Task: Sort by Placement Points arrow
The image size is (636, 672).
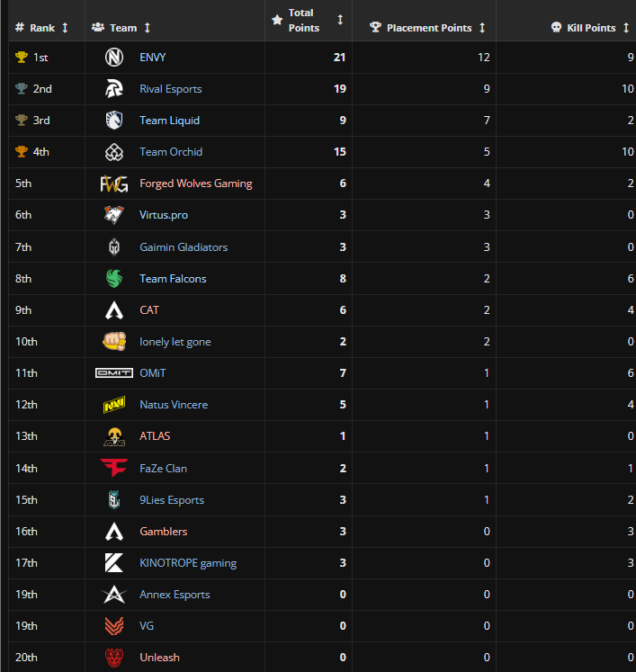Action: [482, 28]
